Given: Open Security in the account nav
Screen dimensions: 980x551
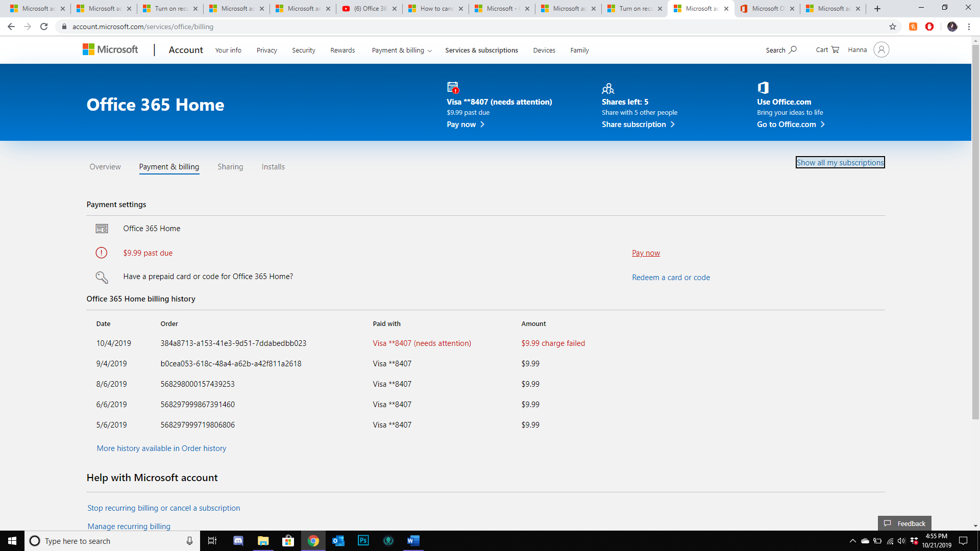Looking at the screenshot, I should point(304,50).
